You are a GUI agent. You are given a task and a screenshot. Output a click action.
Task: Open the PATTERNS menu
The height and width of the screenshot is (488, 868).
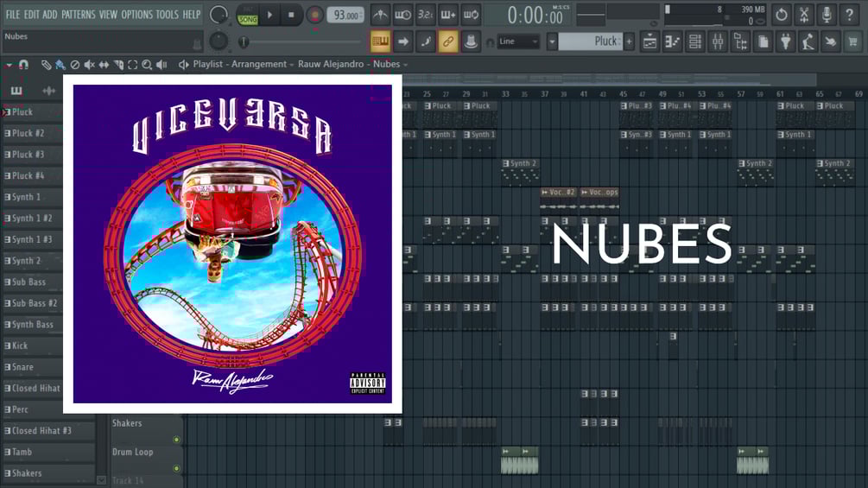(78, 15)
